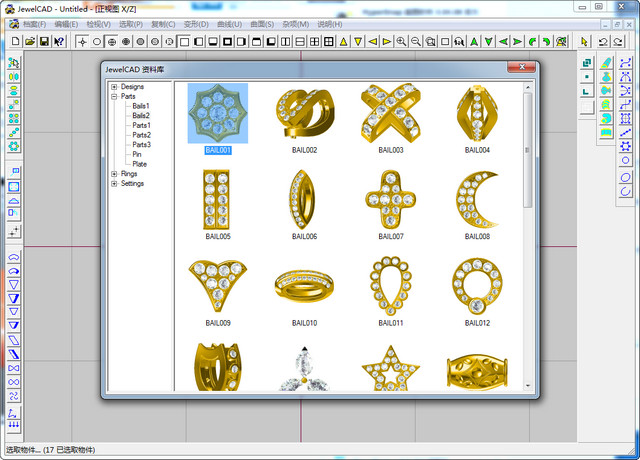640x460 pixels.
Task: Select Parts2 folder in tree
Action: click(141, 135)
